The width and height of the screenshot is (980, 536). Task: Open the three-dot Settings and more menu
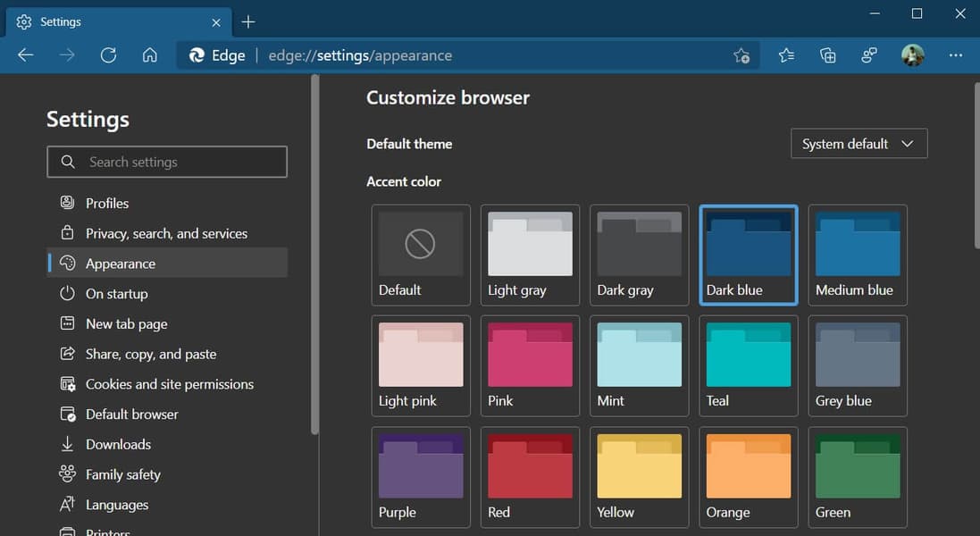(x=955, y=55)
